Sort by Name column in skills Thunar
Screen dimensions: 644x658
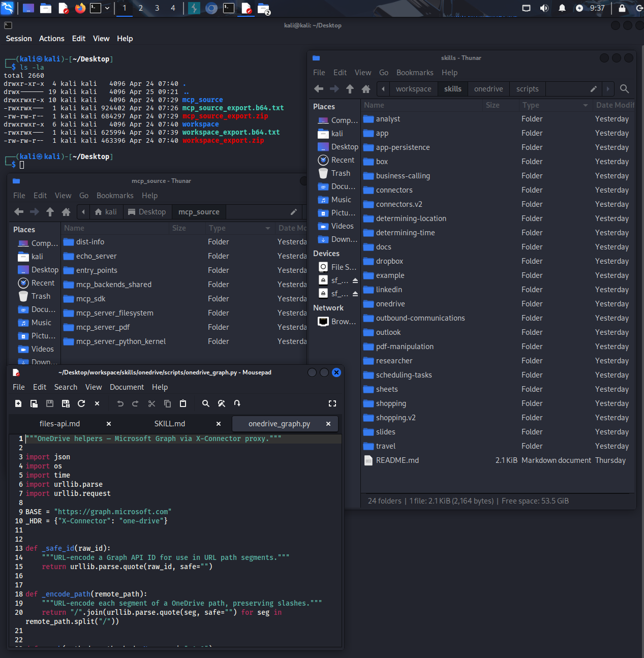click(422, 105)
